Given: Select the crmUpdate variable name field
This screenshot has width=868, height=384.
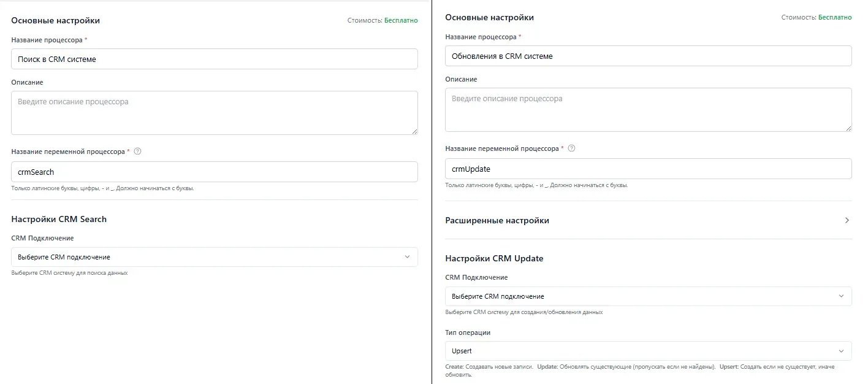Looking at the screenshot, I should tap(648, 169).
